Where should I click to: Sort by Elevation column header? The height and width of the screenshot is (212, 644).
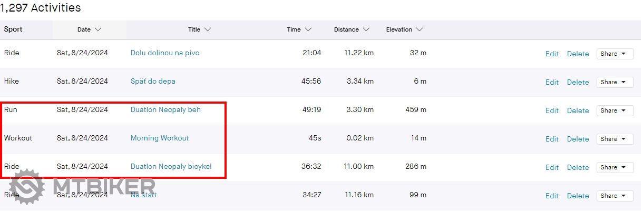click(x=404, y=30)
